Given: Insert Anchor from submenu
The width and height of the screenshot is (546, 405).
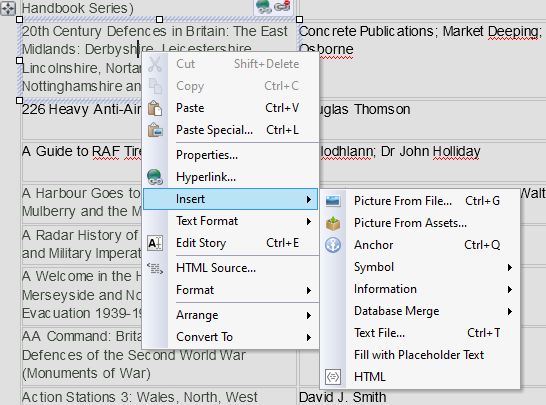Looking at the screenshot, I should tap(420, 245).
